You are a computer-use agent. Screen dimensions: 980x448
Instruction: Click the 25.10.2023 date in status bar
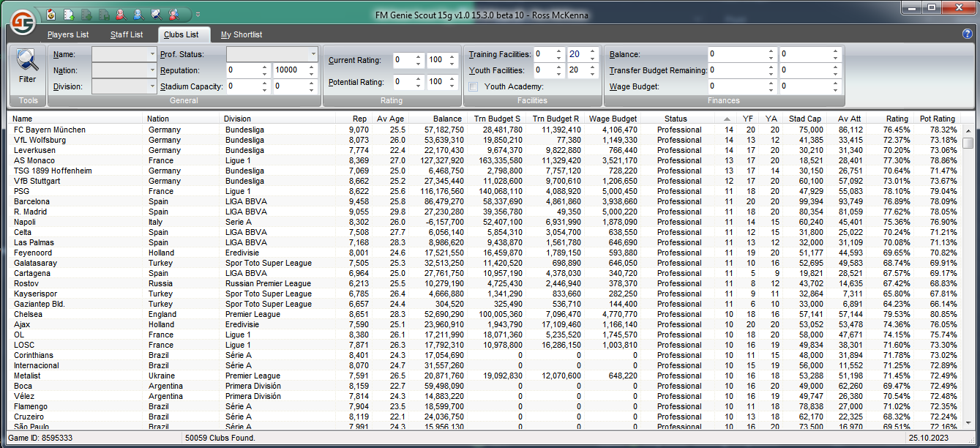(927, 438)
